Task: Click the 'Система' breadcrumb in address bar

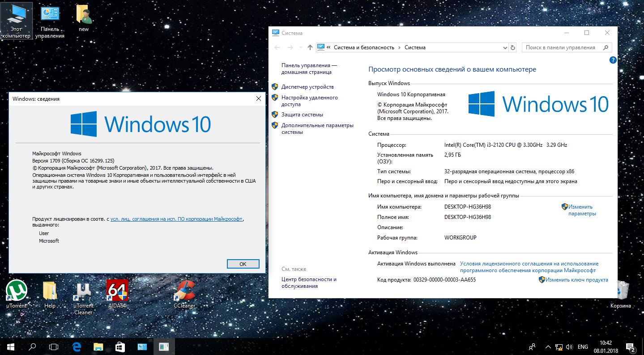Action: click(x=415, y=47)
